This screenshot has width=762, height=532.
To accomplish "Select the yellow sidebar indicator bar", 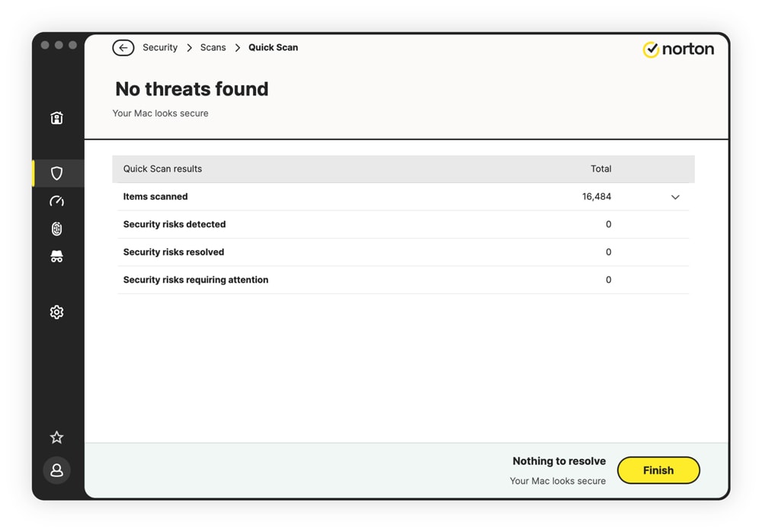I will click(x=33, y=173).
